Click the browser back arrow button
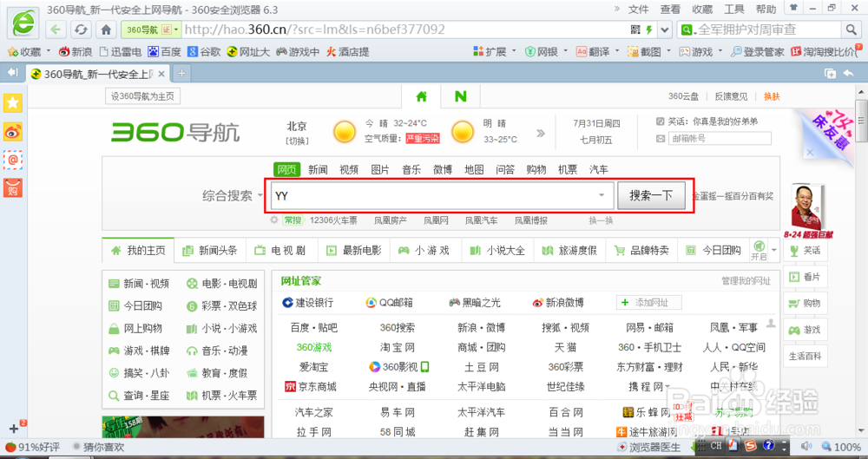868x459 pixels. pyautogui.click(x=56, y=30)
